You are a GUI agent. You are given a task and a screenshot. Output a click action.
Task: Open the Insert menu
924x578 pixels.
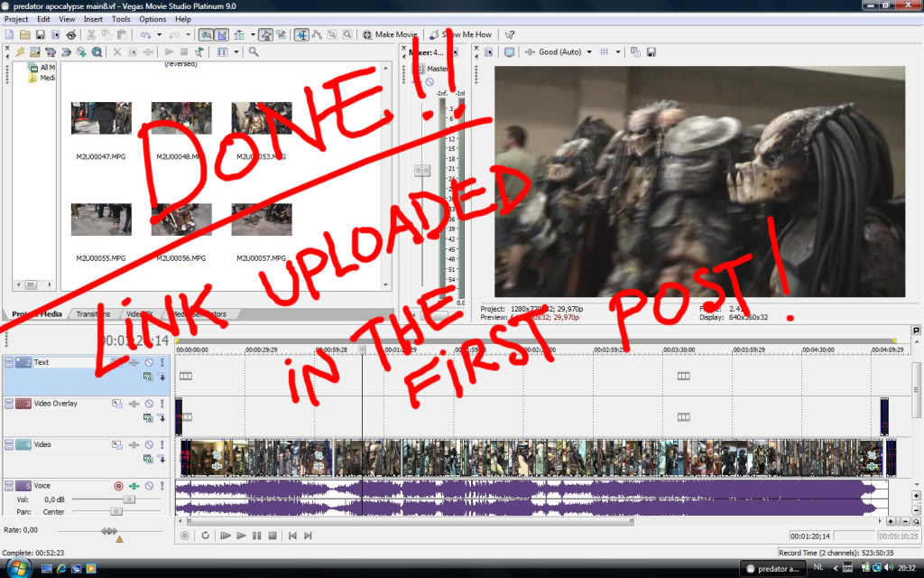tap(93, 19)
